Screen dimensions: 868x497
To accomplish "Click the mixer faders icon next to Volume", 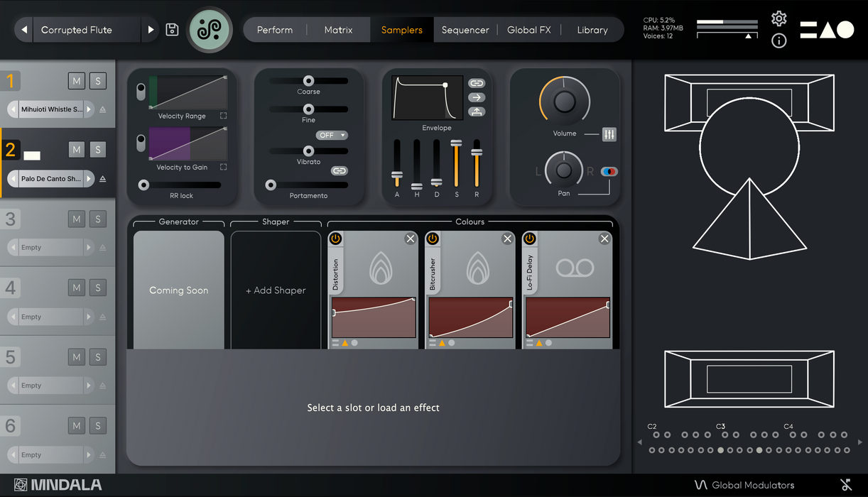I will pos(609,134).
